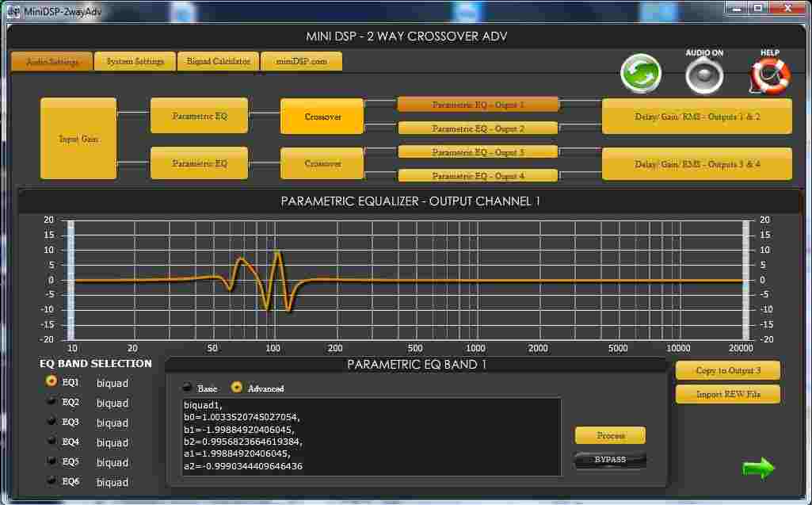
Task: Select Parametric EQ - Output 2 block
Action: tap(478, 128)
